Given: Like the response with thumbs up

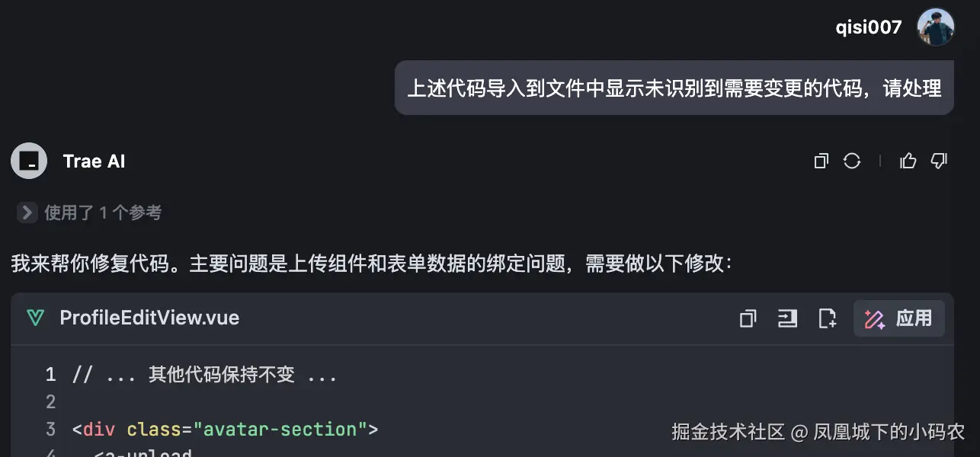Looking at the screenshot, I should point(908,161).
